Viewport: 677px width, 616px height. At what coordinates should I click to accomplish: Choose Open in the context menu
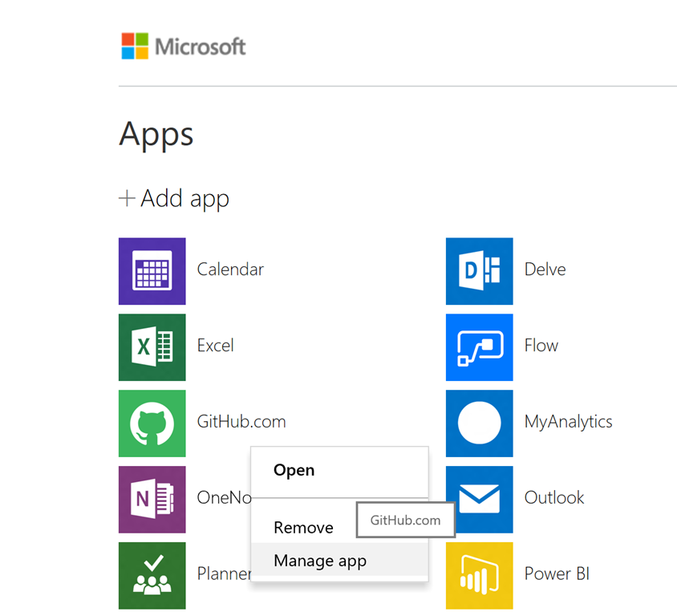coord(294,471)
